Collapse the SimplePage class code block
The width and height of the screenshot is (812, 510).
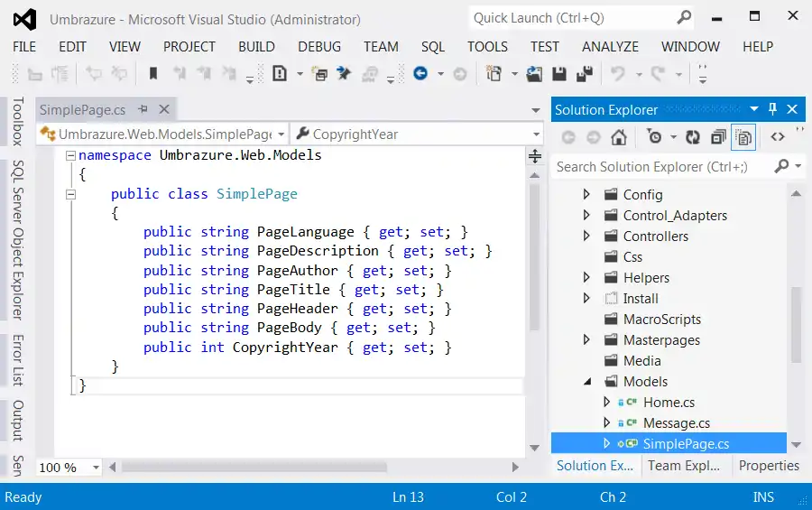click(71, 194)
